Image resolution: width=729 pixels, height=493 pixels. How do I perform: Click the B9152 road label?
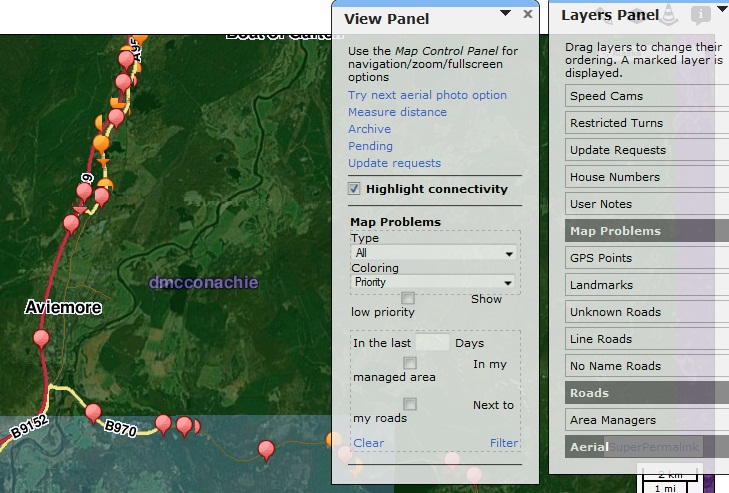pyautogui.click(x=30, y=426)
